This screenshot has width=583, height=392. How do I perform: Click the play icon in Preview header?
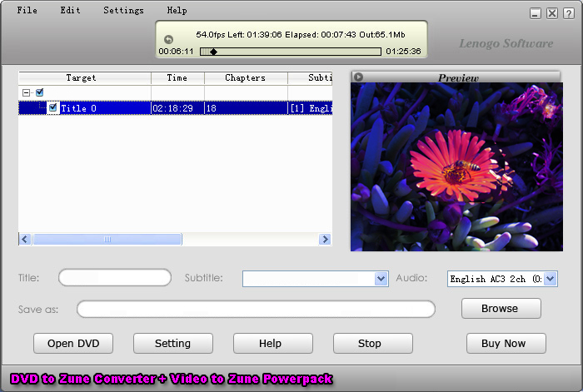click(x=358, y=77)
